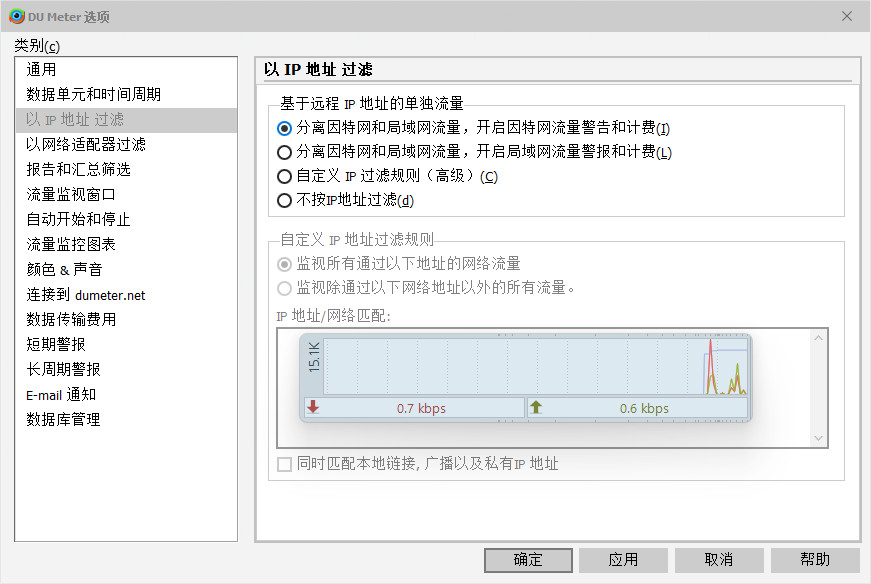
Task: Click the red download arrow icon
Action: [313, 407]
